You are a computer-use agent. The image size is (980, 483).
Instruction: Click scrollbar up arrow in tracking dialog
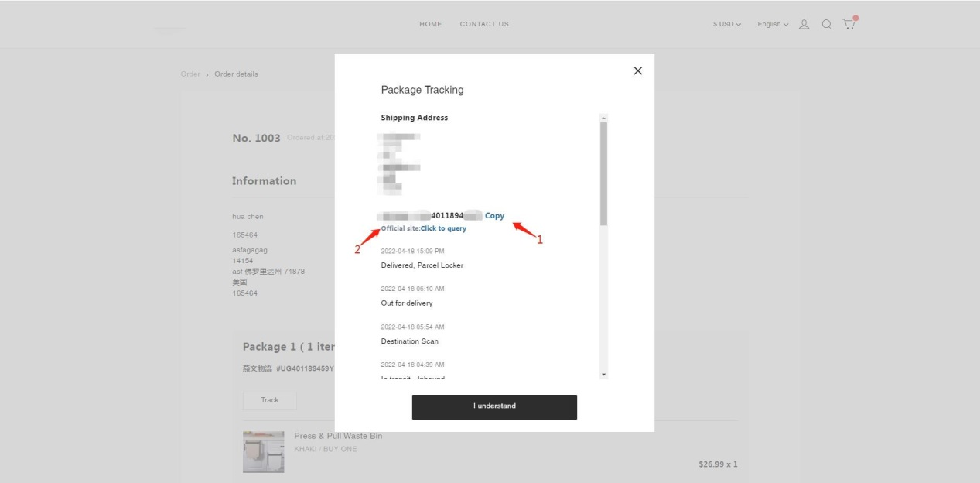(603, 118)
